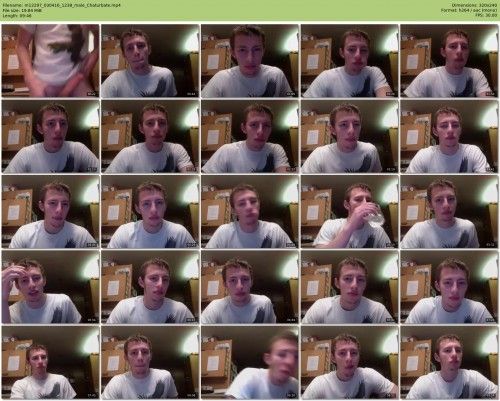Select the second thumbnail in top row

pos(150,61)
